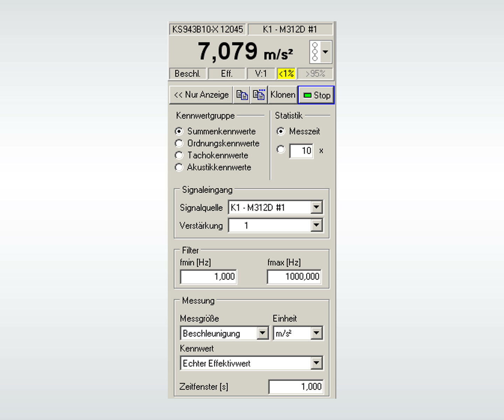504x420 pixels.
Task: Click the Beschl. status cell
Action: (x=188, y=74)
